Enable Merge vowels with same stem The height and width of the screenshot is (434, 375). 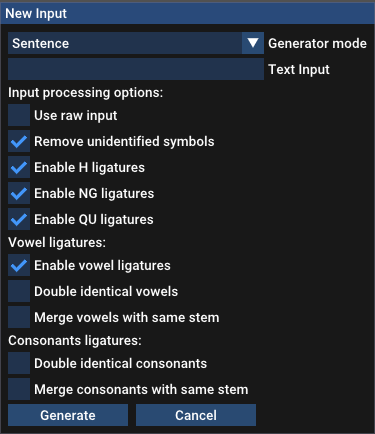tap(19, 317)
